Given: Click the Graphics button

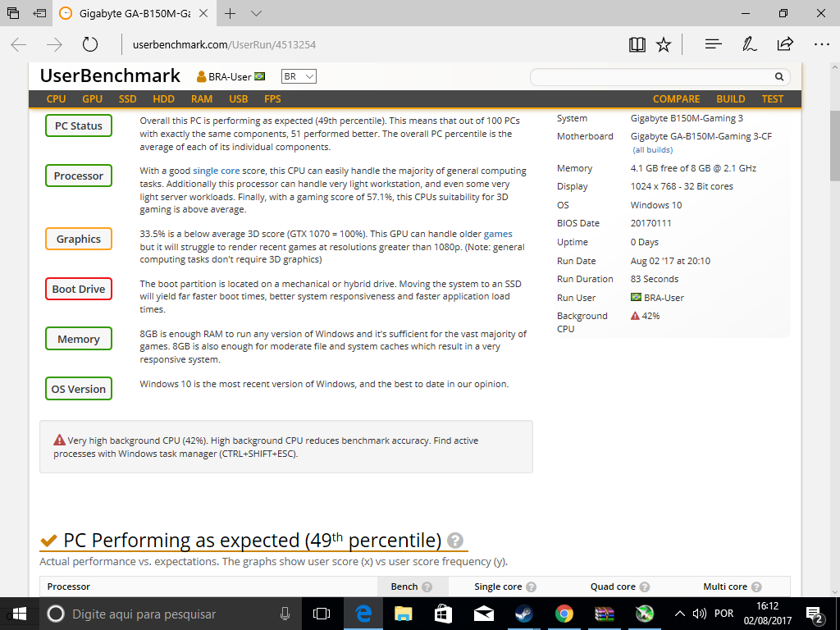Looking at the screenshot, I should tap(79, 239).
